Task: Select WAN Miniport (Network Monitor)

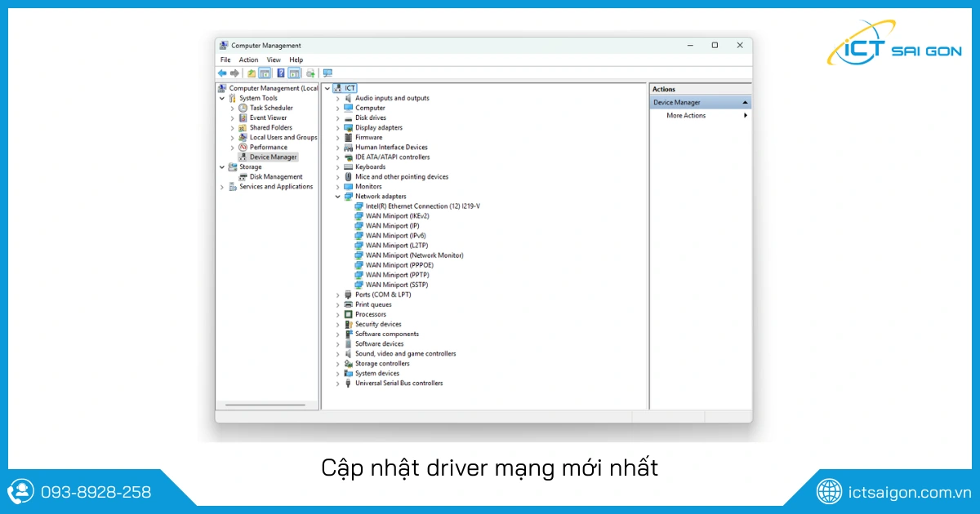Action: click(414, 255)
